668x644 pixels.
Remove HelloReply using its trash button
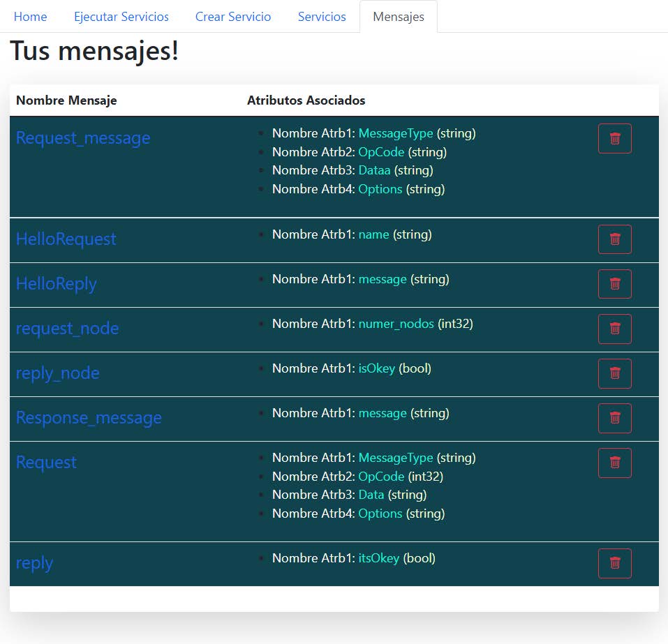pyautogui.click(x=614, y=284)
